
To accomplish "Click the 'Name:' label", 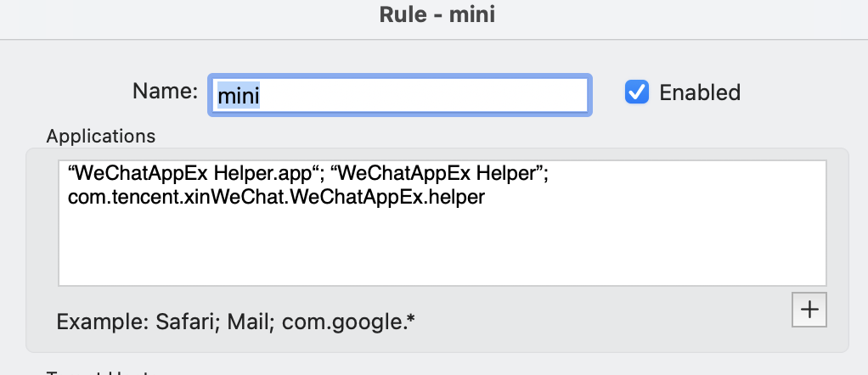I will pyautogui.click(x=165, y=91).
